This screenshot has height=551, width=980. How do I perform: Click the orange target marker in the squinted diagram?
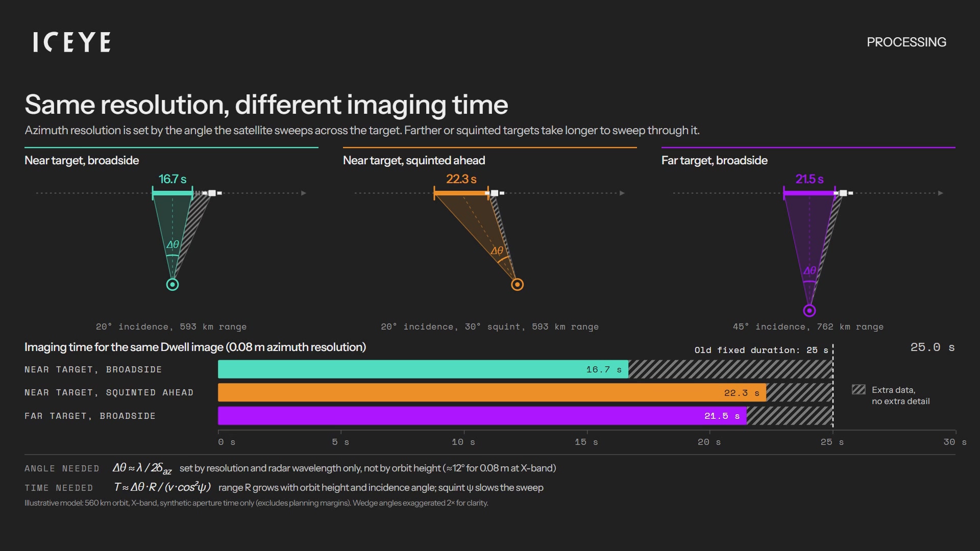tap(517, 285)
